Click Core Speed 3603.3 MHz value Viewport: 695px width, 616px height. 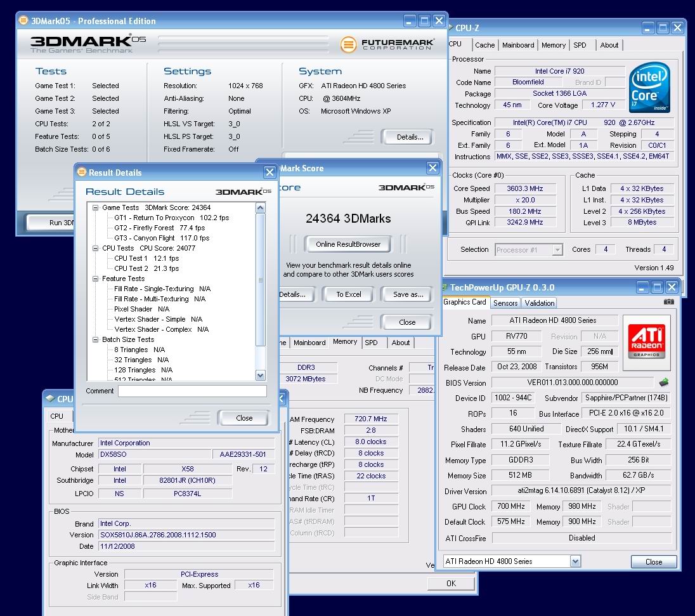(x=525, y=188)
